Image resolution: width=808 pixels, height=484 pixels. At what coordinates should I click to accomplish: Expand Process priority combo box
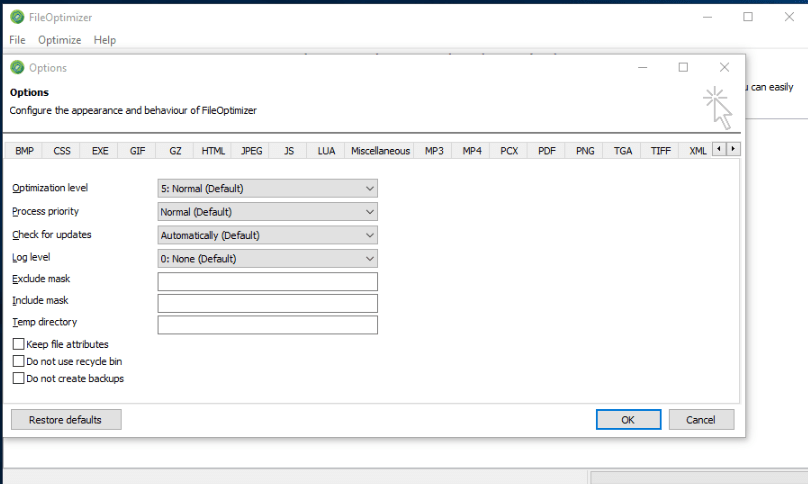(x=267, y=211)
